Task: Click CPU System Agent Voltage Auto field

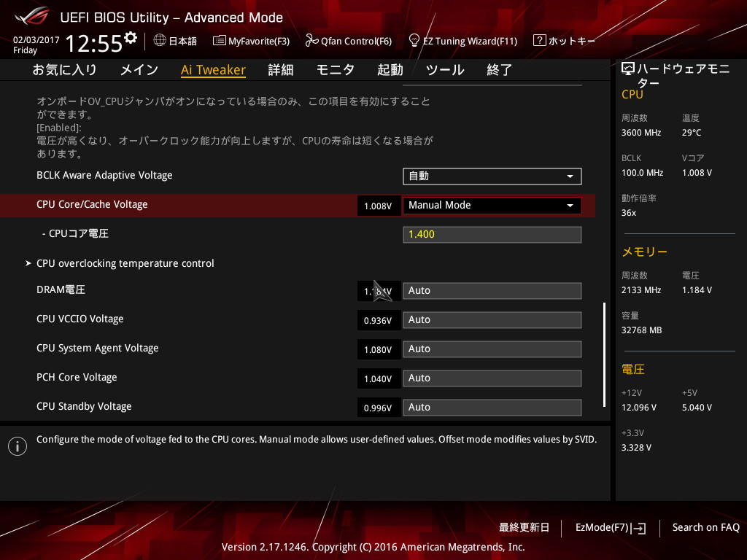Action: tap(492, 349)
